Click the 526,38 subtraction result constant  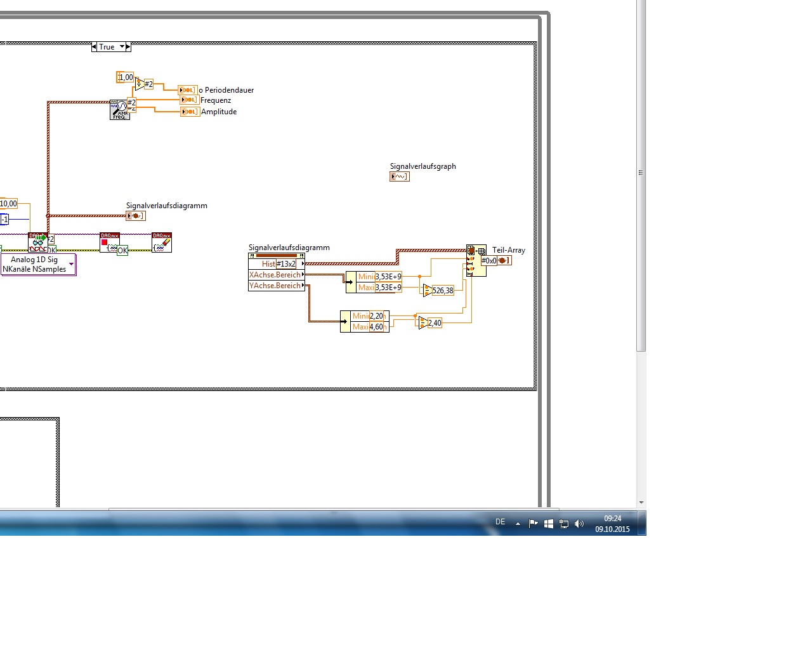click(443, 291)
